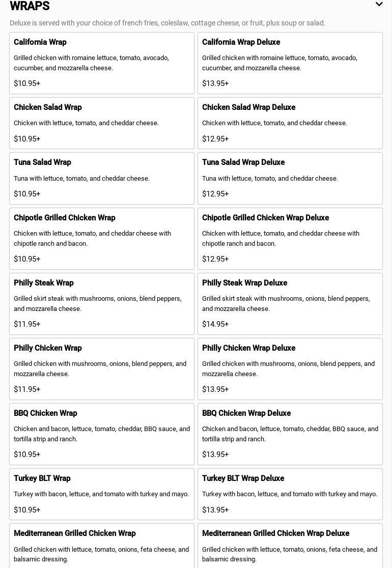Collapse the Wraps section chevron
This screenshot has height=568, width=392.
point(379,5)
